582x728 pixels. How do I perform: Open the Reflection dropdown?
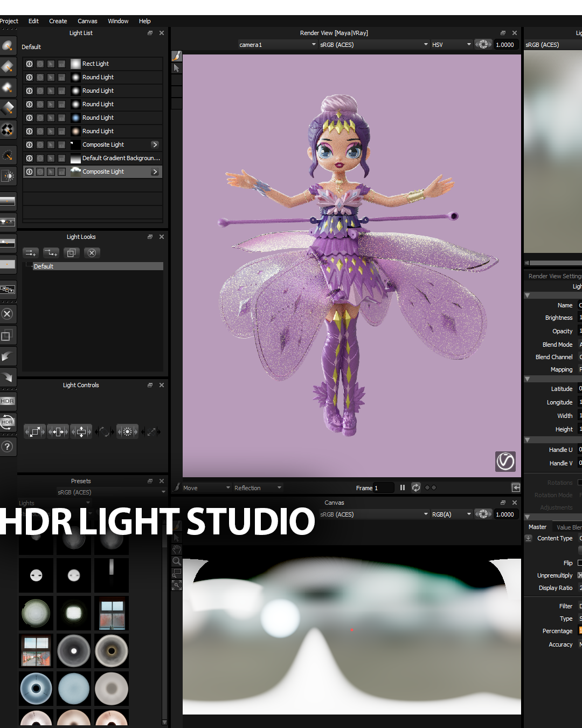[258, 487]
